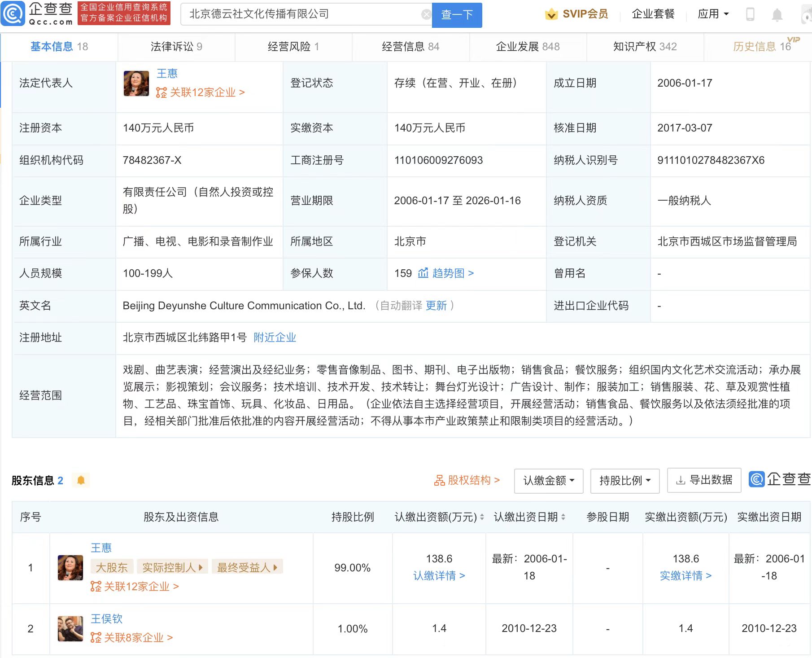Viewport: 812px width, 658px height.
Task: Switch to the 历史信息 VIP tab
Action: click(x=762, y=47)
